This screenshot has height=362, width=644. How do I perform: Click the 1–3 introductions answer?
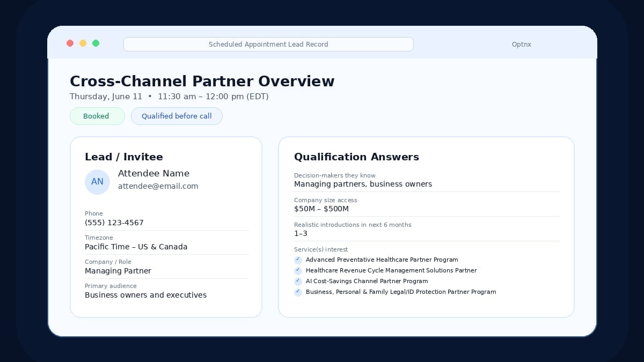tap(301, 234)
